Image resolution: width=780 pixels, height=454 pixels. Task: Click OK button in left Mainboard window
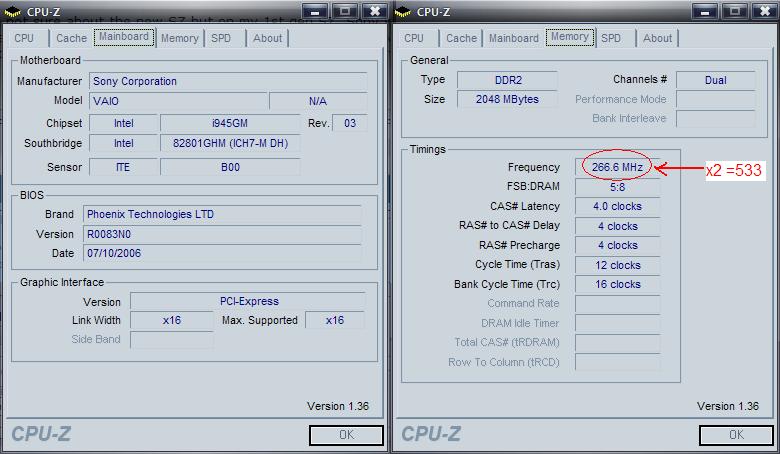click(346, 435)
